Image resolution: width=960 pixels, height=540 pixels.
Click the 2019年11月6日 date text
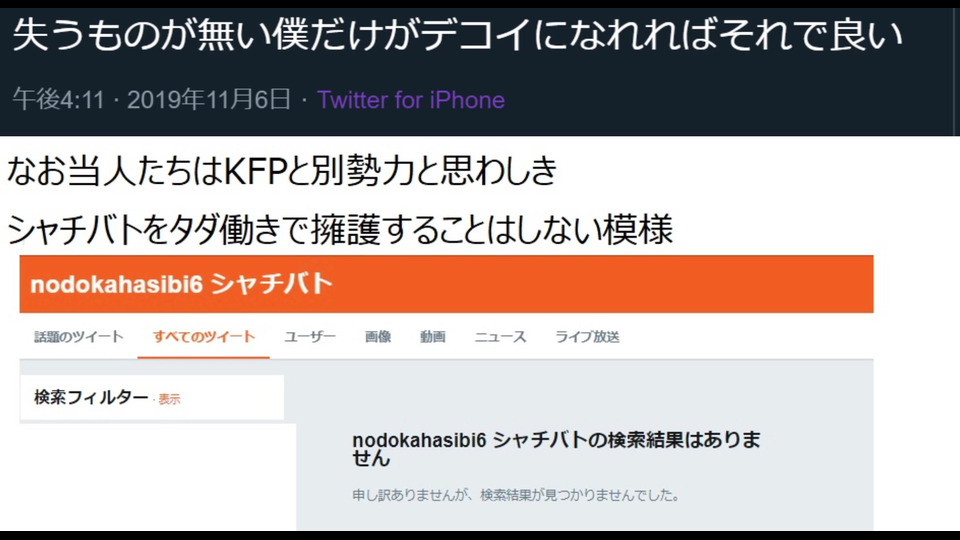[x=209, y=100]
